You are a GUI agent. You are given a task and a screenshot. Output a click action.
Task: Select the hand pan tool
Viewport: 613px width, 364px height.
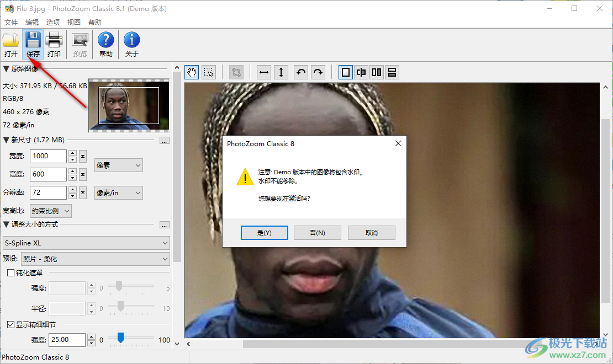pos(192,72)
